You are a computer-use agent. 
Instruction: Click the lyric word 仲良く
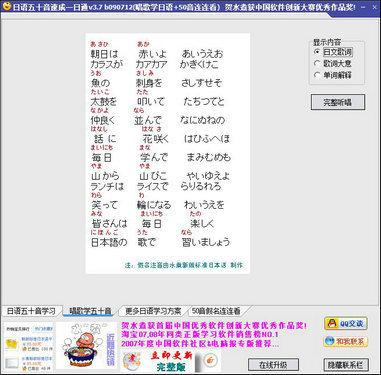click(103, 120)
